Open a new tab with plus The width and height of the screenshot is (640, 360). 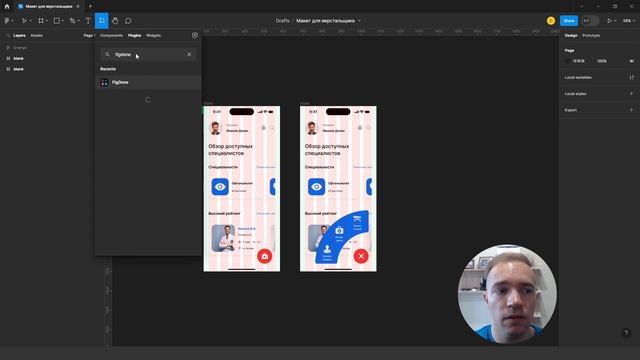coord(90,7)
